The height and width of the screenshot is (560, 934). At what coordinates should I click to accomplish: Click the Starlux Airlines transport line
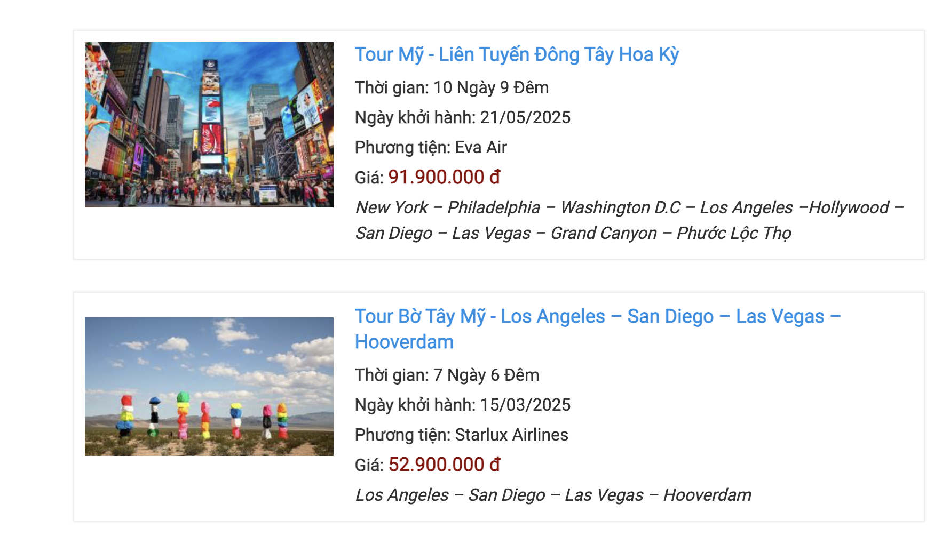click(461, 435)
